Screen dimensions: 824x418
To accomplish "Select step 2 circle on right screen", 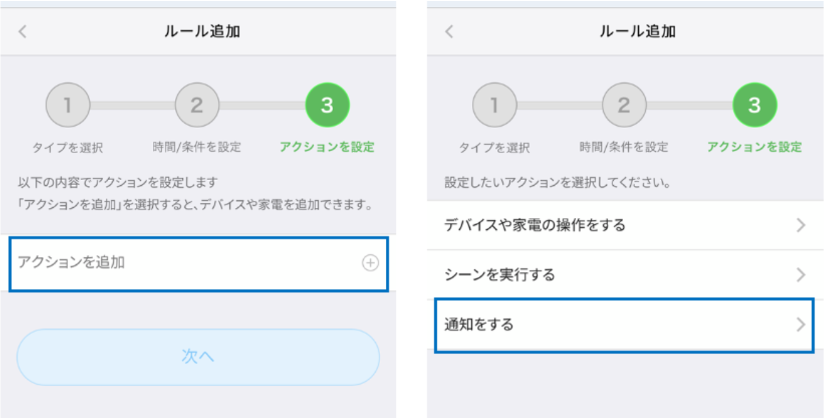I will (624, 104).
